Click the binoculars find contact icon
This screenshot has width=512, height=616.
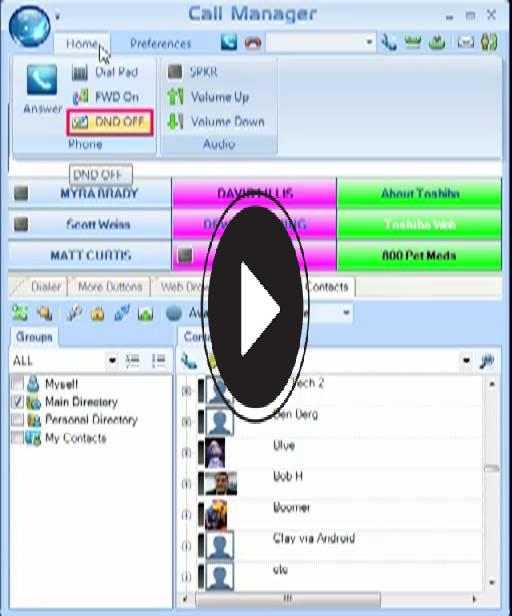point(487,361)
